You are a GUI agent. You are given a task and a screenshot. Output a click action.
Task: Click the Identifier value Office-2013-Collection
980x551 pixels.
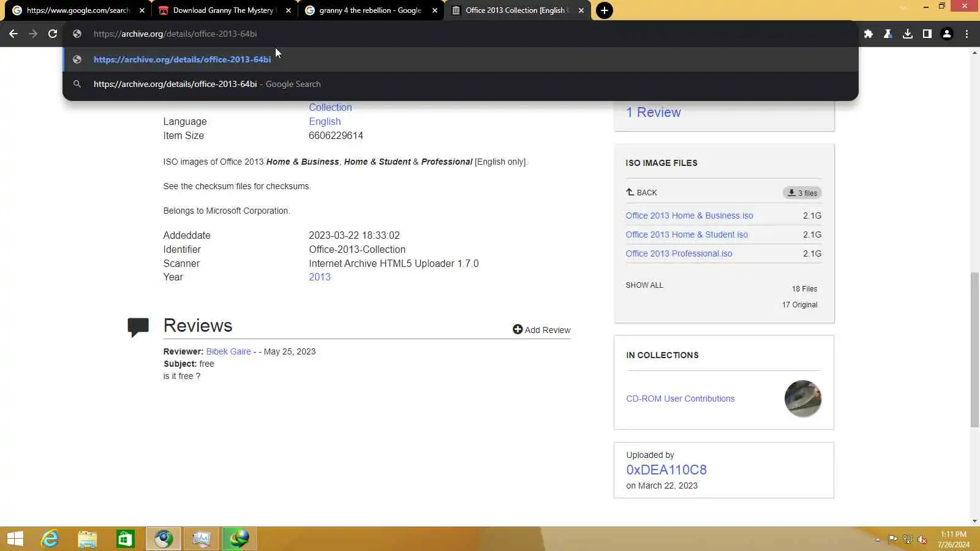click(x=357, y=249)
